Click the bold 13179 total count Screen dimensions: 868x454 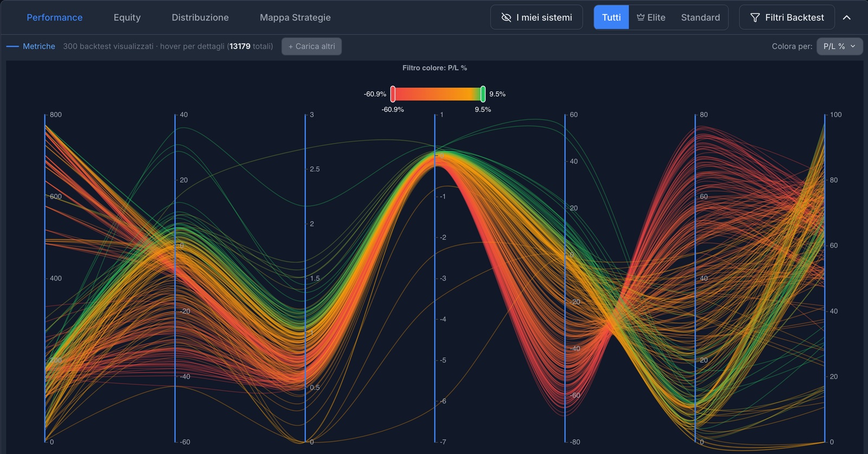[x=240, y=46]
